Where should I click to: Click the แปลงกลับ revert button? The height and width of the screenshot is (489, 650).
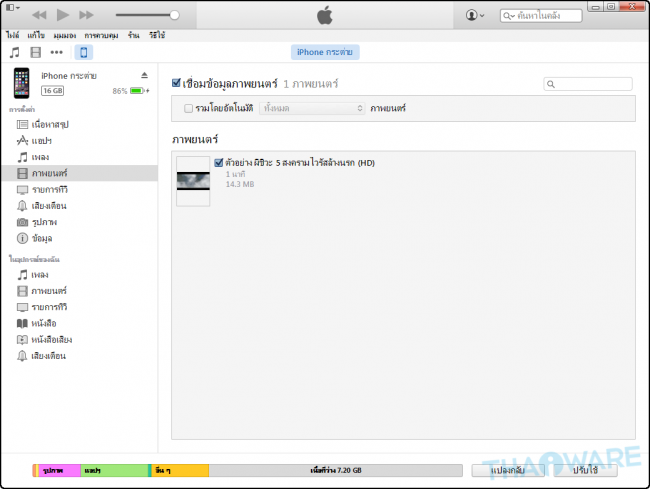click(x=508, y=470)
